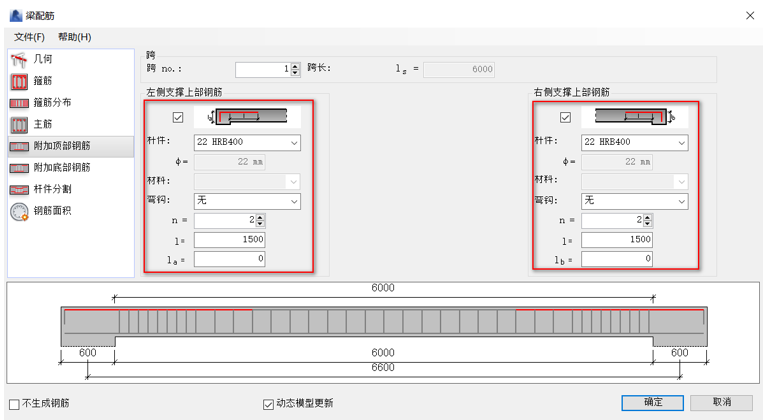This screenshot has height=420, width=769.
Task: Click the 附加顶部钢筋 additional top bars icon
Action: [x=18, y=147]
